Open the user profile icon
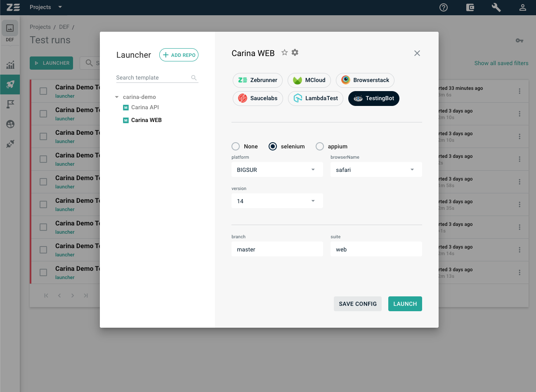This screenshot has height=392, width=536. point(523,7)
